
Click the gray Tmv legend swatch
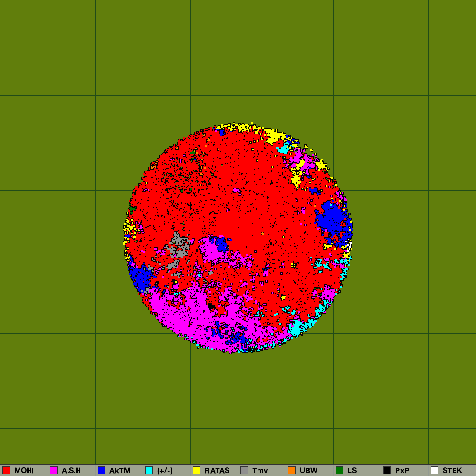click(244, 470)
